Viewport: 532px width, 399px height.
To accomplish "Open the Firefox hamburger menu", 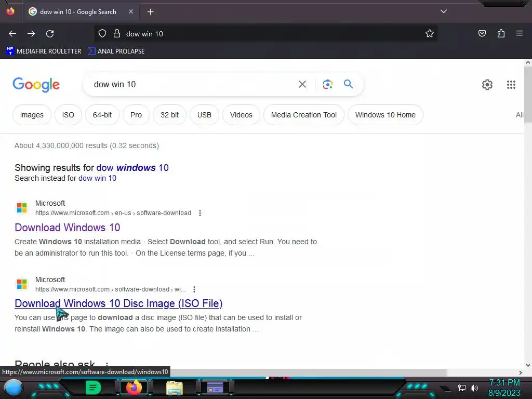I will click(520, 33).
